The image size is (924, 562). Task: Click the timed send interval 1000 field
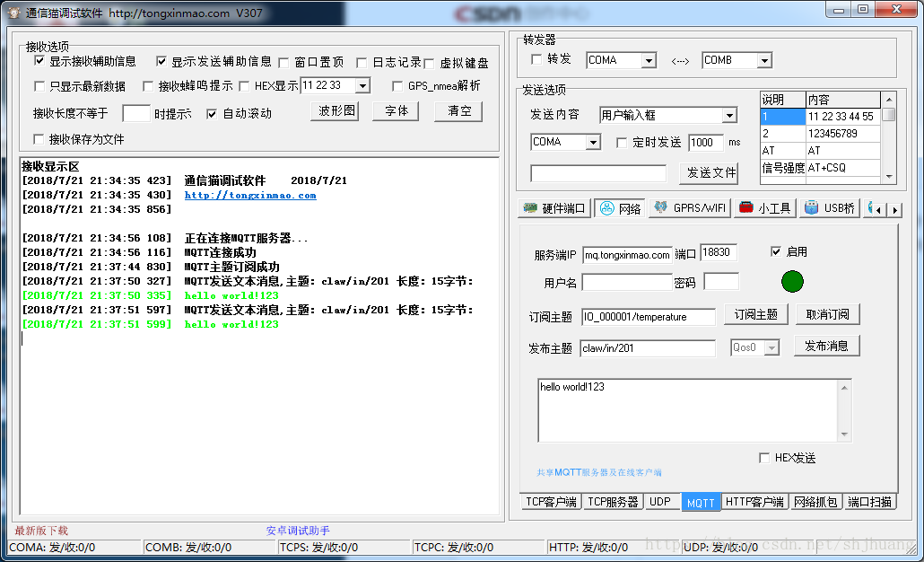click(705, 143)
